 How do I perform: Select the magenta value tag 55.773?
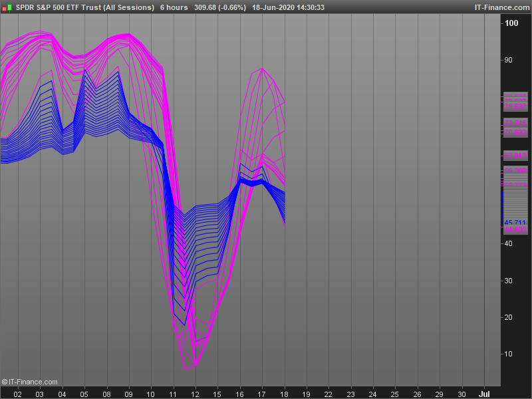515,185
